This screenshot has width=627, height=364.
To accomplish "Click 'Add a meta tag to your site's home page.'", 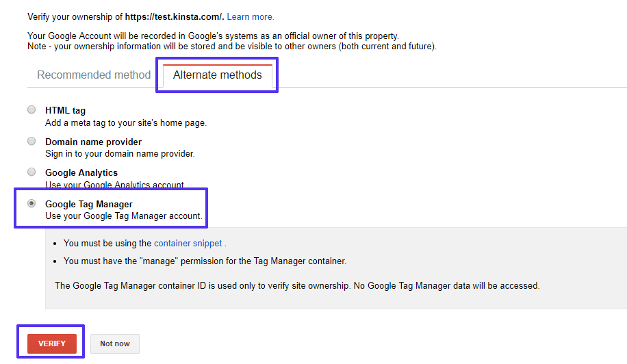I will point(126,122).
